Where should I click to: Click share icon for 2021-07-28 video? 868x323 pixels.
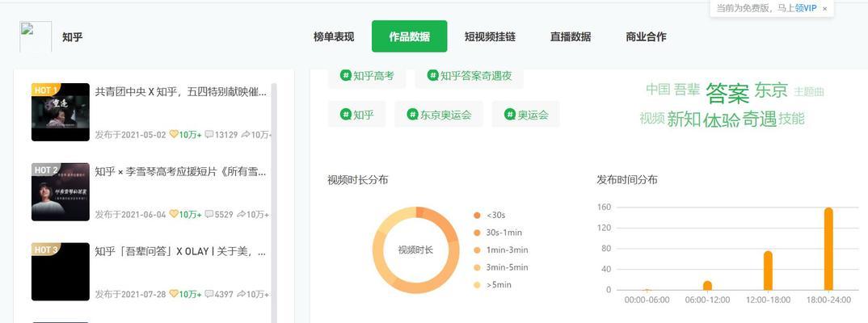pyautogui.click(x=241, y=294)
